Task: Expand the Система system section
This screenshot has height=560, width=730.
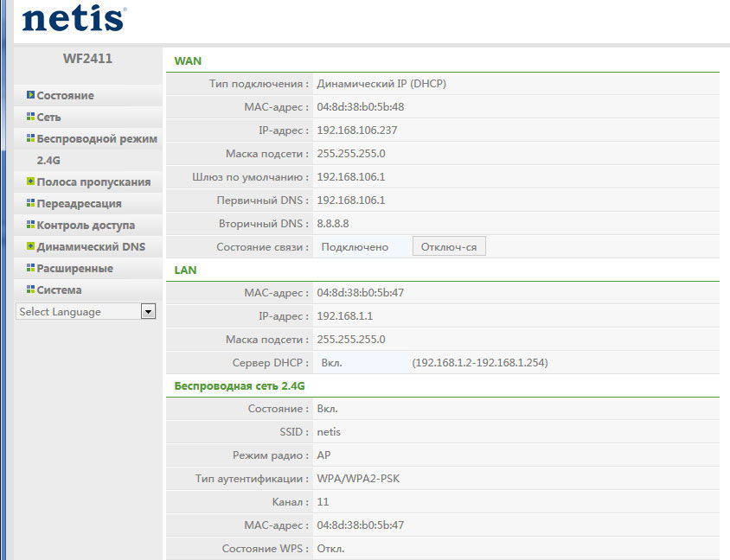Action: [59, 290]
